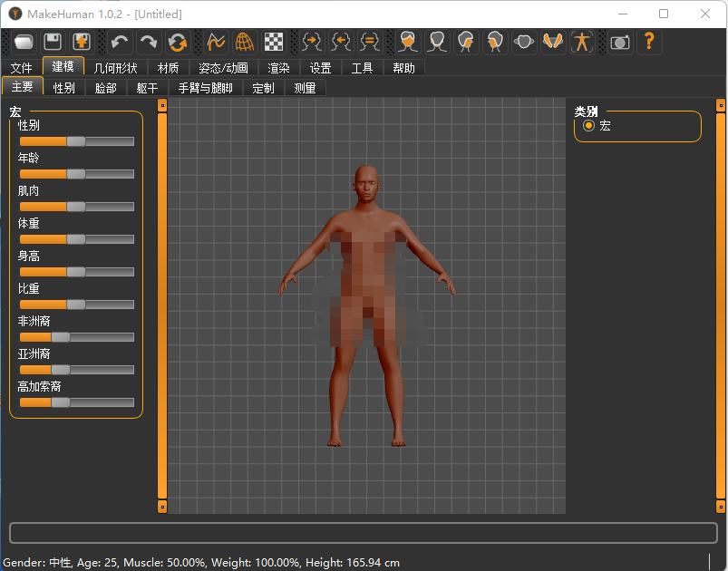Switch to the 姿态/动画 tab
728x571 pixels.
223,68
